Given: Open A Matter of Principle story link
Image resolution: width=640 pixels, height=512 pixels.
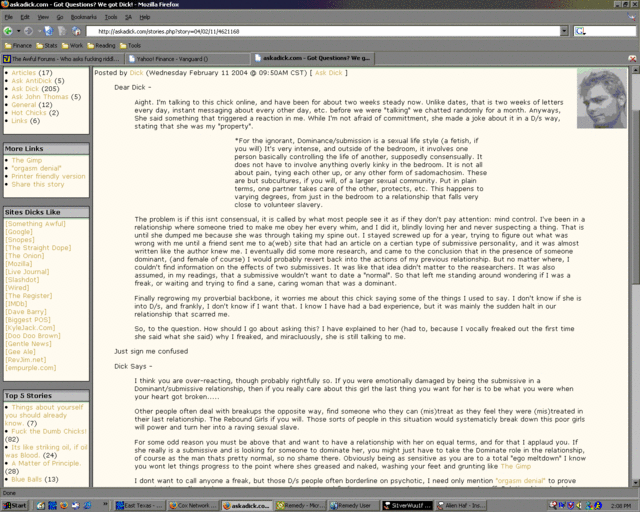Looking at the screenshot, I should pyautogui.click(x=46, y=463).
